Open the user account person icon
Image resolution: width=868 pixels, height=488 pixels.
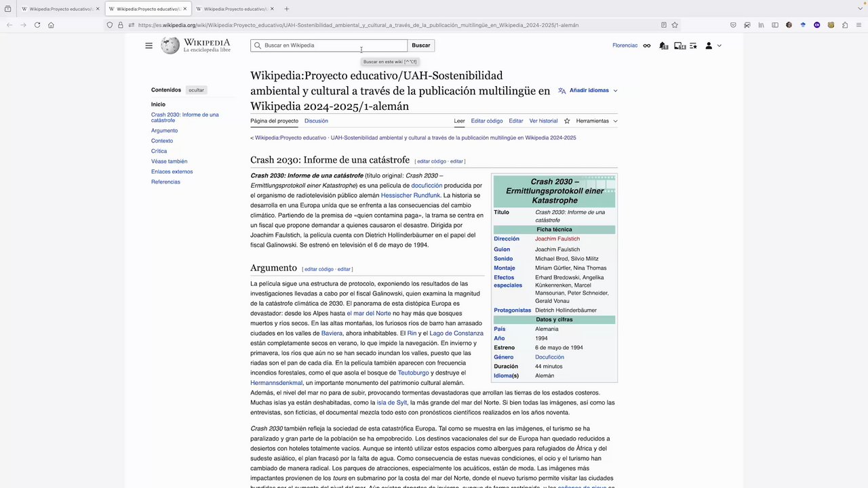[x=709, y=45]
